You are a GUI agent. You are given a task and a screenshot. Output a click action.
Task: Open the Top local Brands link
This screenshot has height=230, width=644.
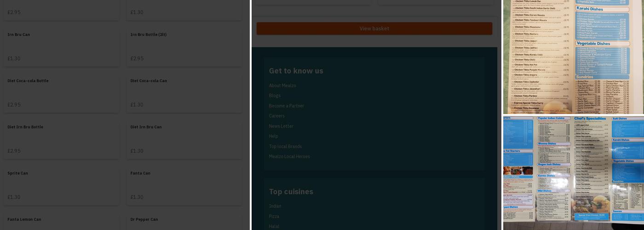tap(285, 146)
